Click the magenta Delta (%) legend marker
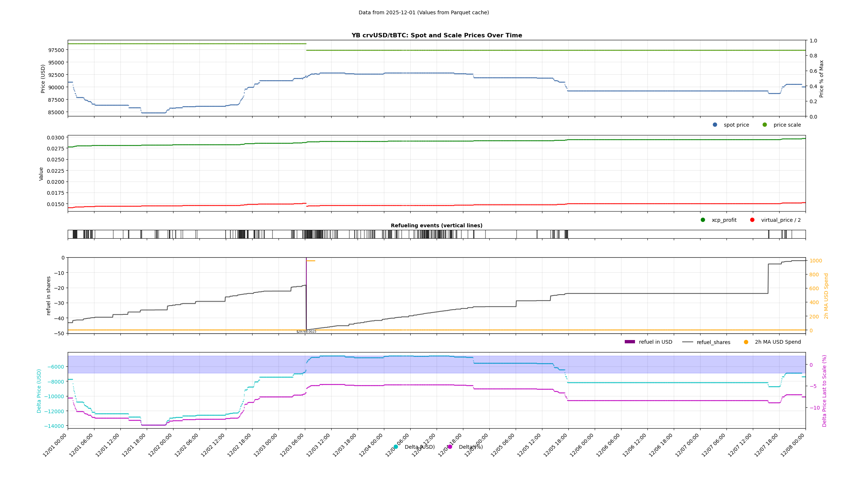Viewport: 848px width, 504px height. click(450, 447)
